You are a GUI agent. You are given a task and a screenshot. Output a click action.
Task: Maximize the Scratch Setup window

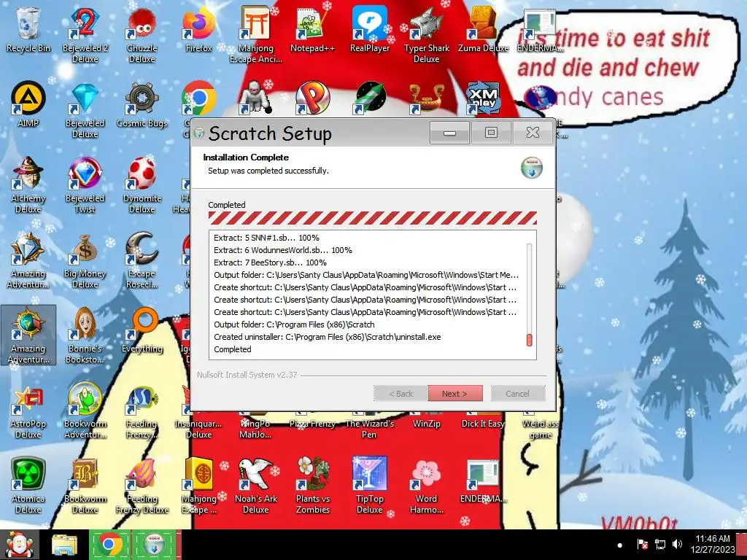[491, 133]
